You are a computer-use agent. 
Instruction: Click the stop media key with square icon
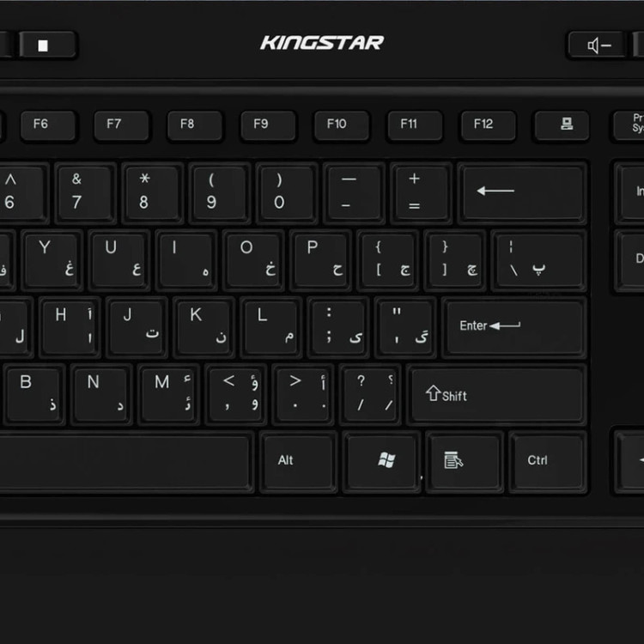tap(47, 45)
